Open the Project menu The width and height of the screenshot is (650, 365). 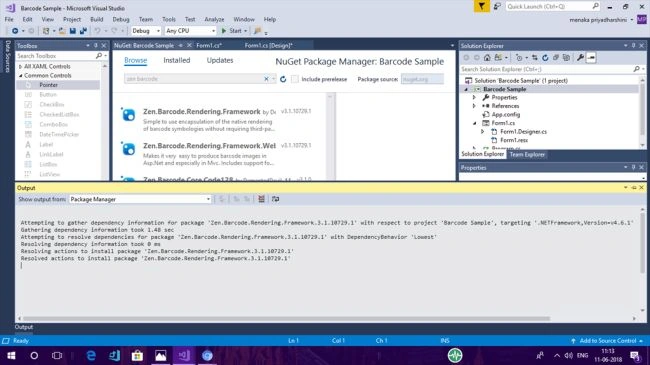point(72,19)
